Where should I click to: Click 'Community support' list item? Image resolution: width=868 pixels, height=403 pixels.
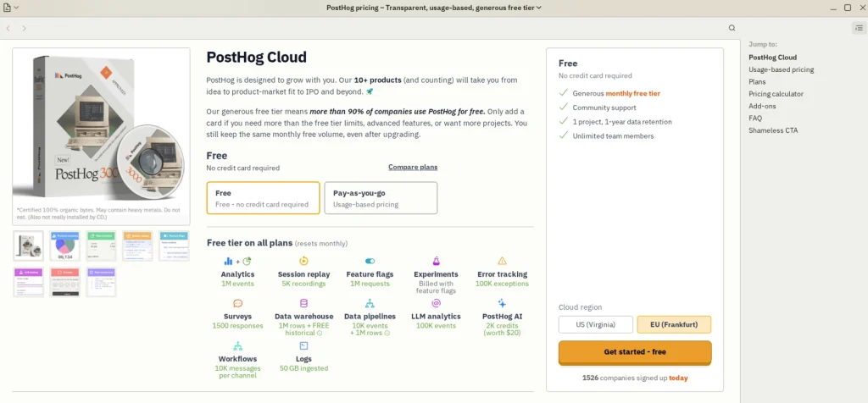click(604, 108)
